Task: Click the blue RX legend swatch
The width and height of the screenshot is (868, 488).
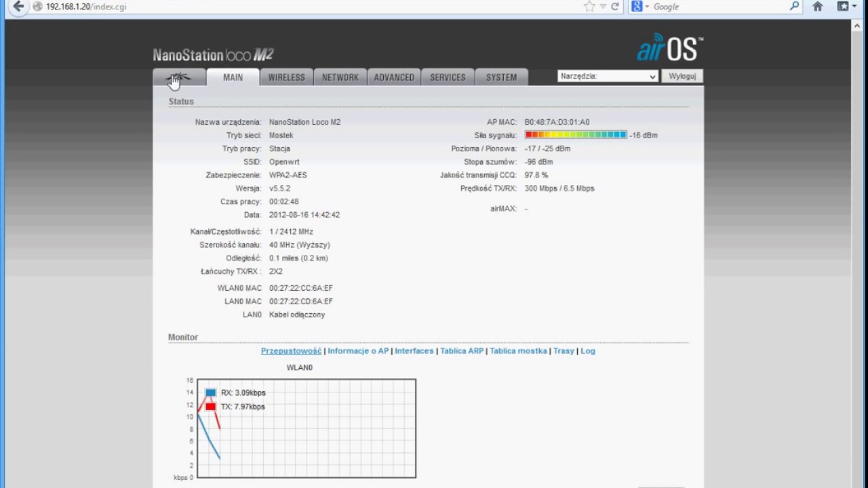Action: (x=210, y=392)
